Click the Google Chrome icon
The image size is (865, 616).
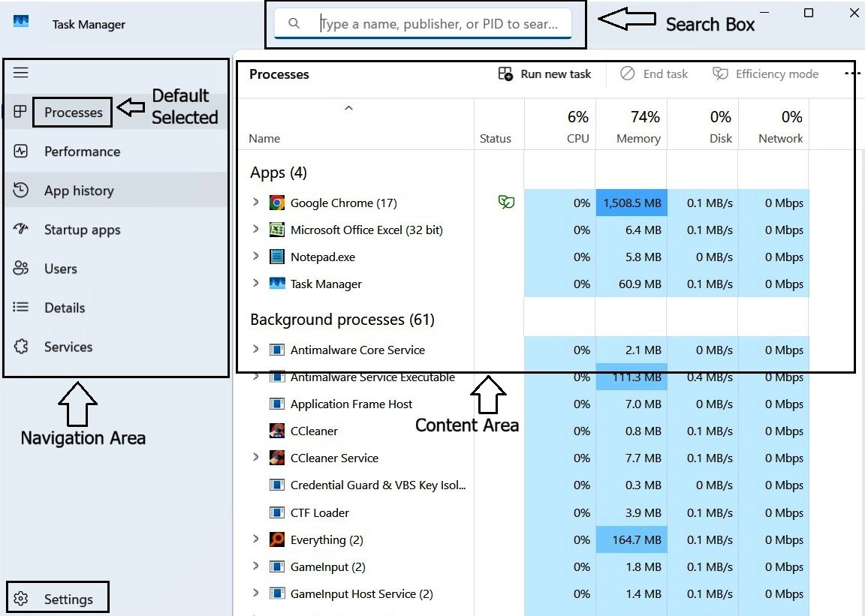click(277, 203)
